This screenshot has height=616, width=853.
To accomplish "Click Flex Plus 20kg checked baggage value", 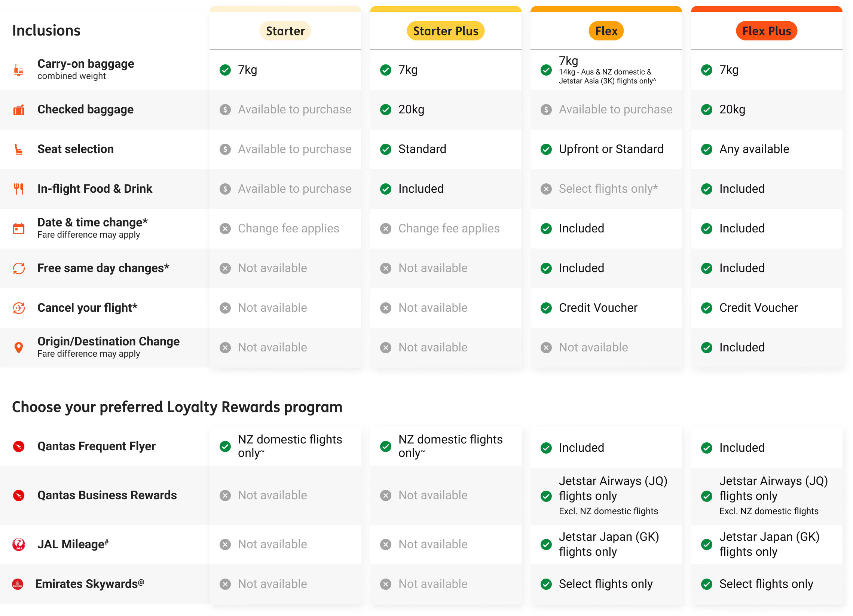I will click(x=732, y=110).
